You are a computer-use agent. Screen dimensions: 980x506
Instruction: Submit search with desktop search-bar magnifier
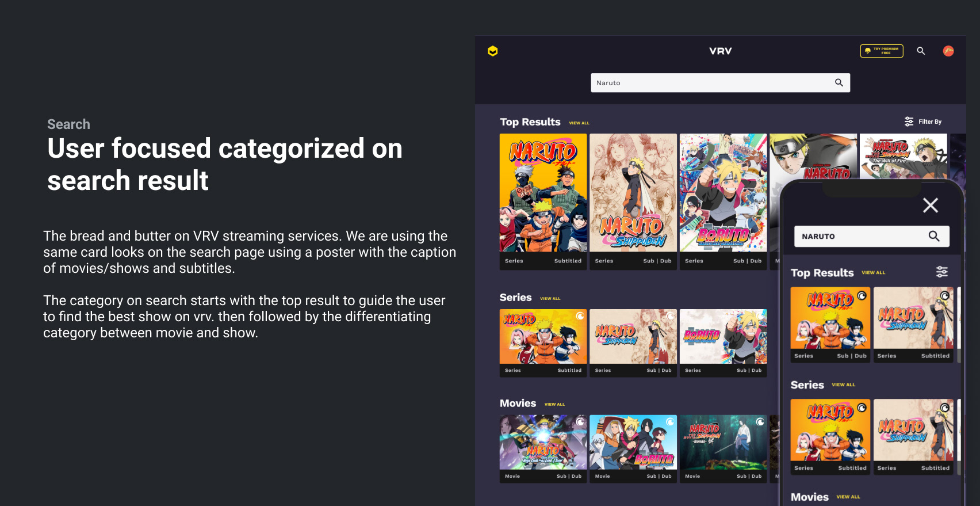pyautogui.click(x=839, y=83)
